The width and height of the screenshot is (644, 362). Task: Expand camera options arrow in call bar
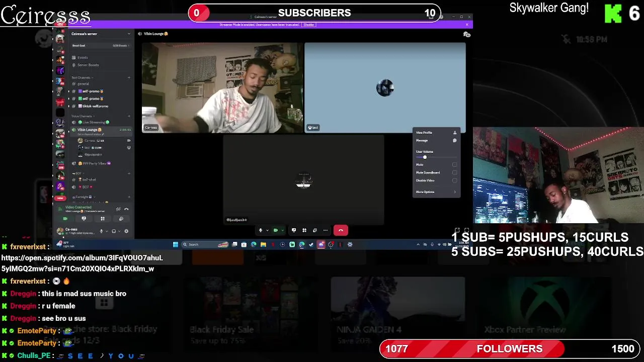(x=282, y=230)
